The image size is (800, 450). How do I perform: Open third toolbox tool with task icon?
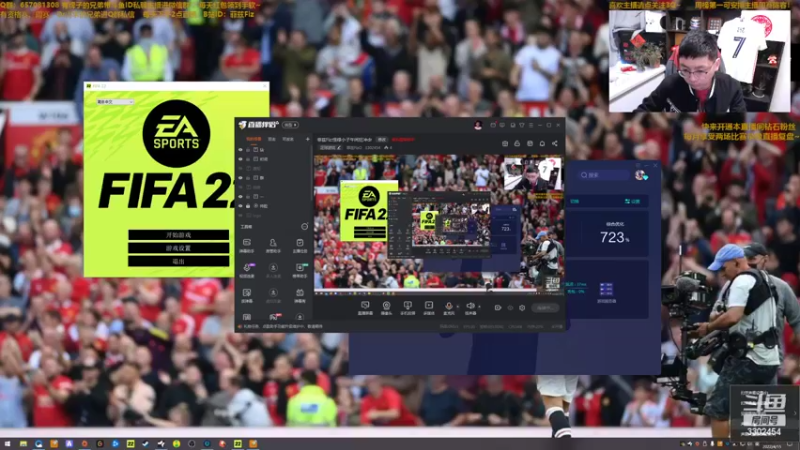(299, 245)
